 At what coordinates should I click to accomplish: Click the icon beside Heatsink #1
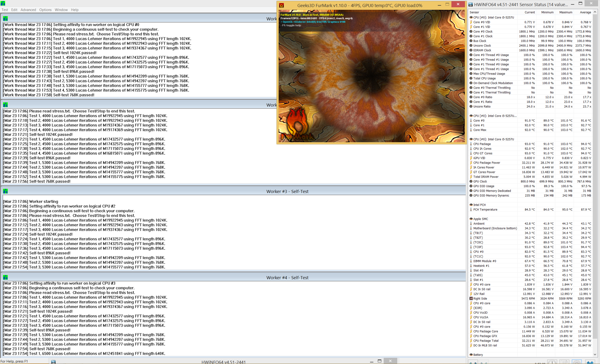tap(471, 266)
